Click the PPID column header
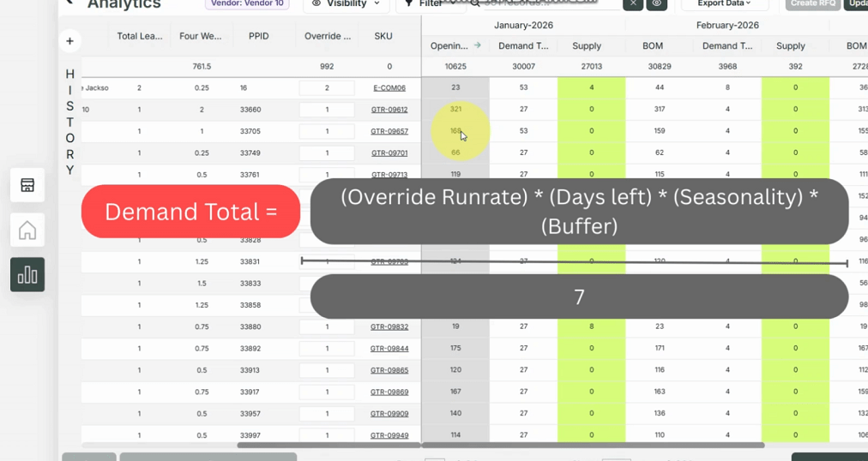868x461 pixels. (x=258, y=36)
